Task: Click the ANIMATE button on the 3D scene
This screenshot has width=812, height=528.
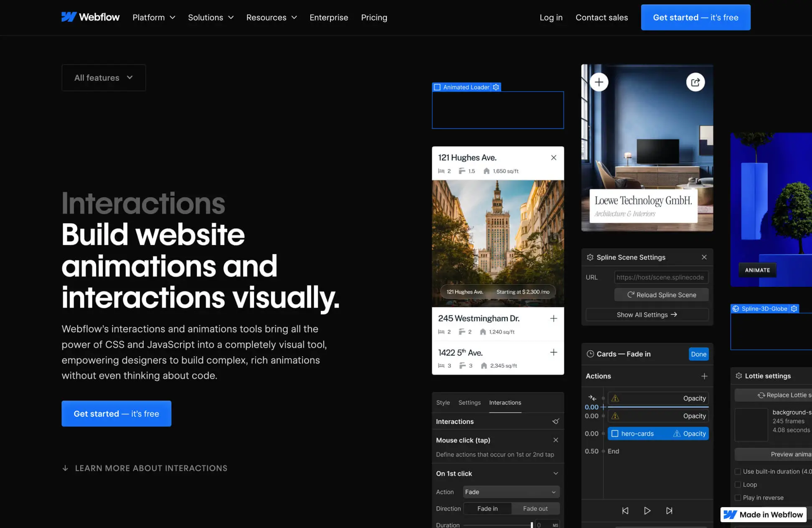Action: (757, 270)
